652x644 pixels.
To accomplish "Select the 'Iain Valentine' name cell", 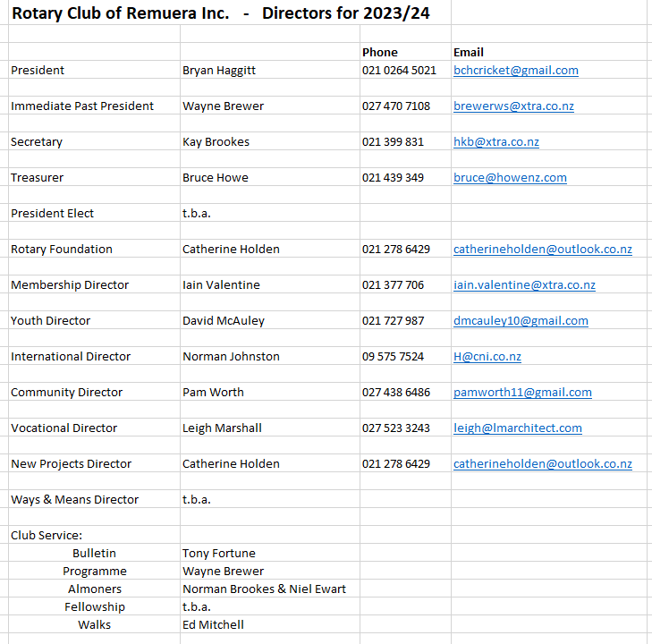I will click(270, 284).
